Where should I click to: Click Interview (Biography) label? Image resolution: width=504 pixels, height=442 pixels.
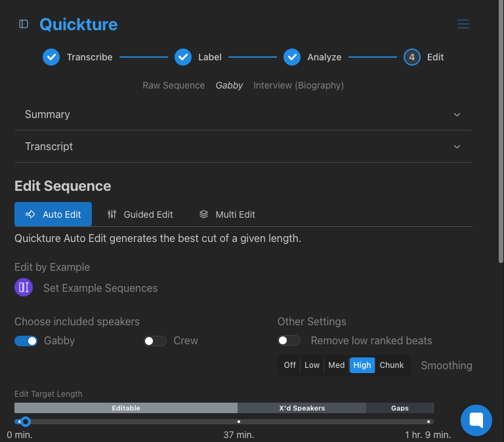pyautogui.click(x=299, y=85)
